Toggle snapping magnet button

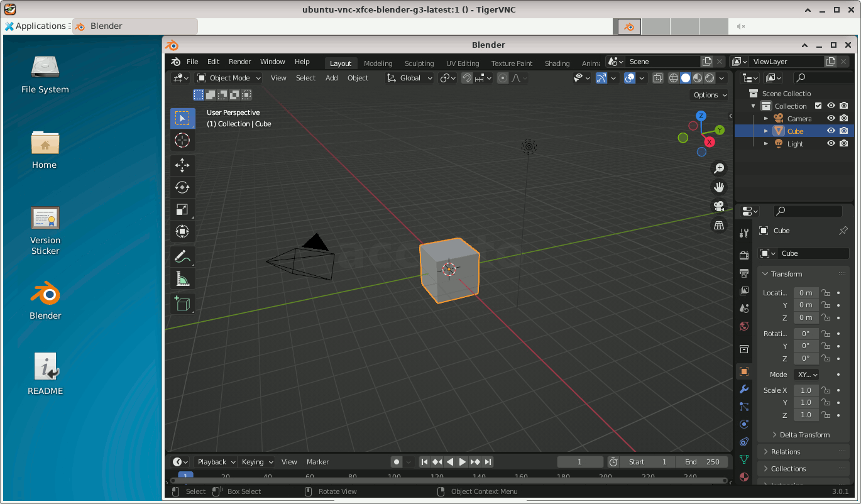coord(467,78)
